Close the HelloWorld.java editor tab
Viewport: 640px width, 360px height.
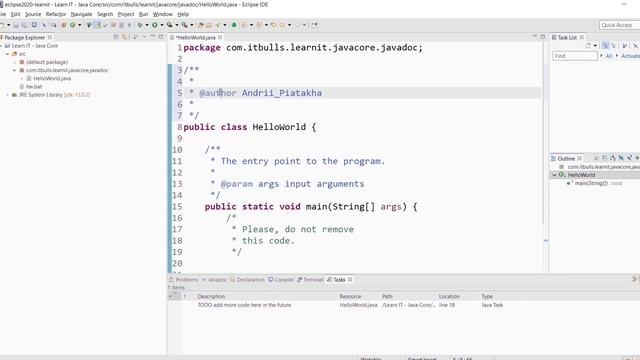pos(220,37)
